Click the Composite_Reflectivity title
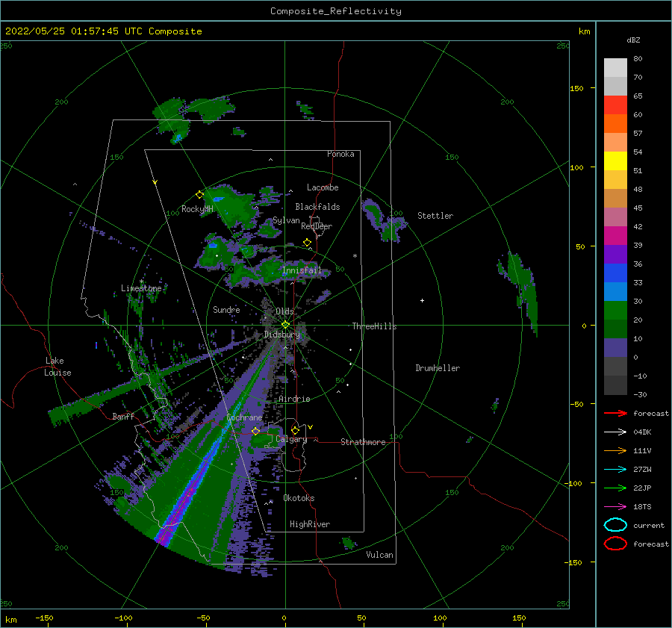This screenshot has width=672, height=628. pyautogui.click(x=336, y=11)
